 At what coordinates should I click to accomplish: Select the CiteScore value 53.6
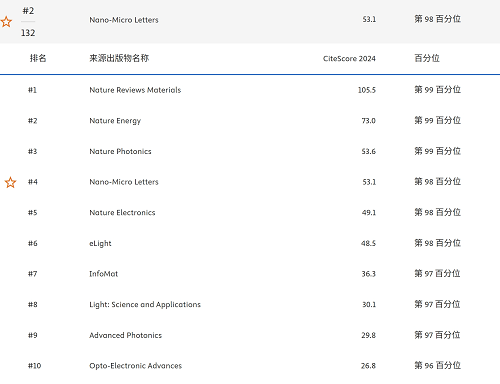[x=369, y=151]
